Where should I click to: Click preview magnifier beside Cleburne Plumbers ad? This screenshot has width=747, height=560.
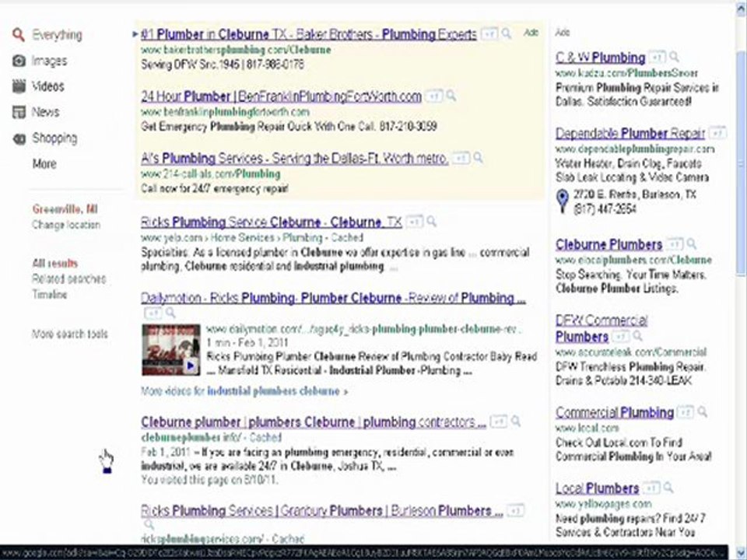tap(692, 243)
